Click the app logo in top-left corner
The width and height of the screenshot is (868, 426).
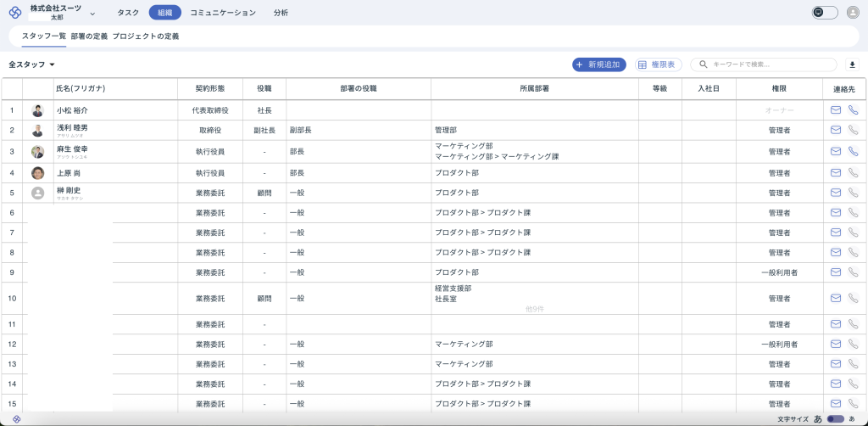point(14,13)
